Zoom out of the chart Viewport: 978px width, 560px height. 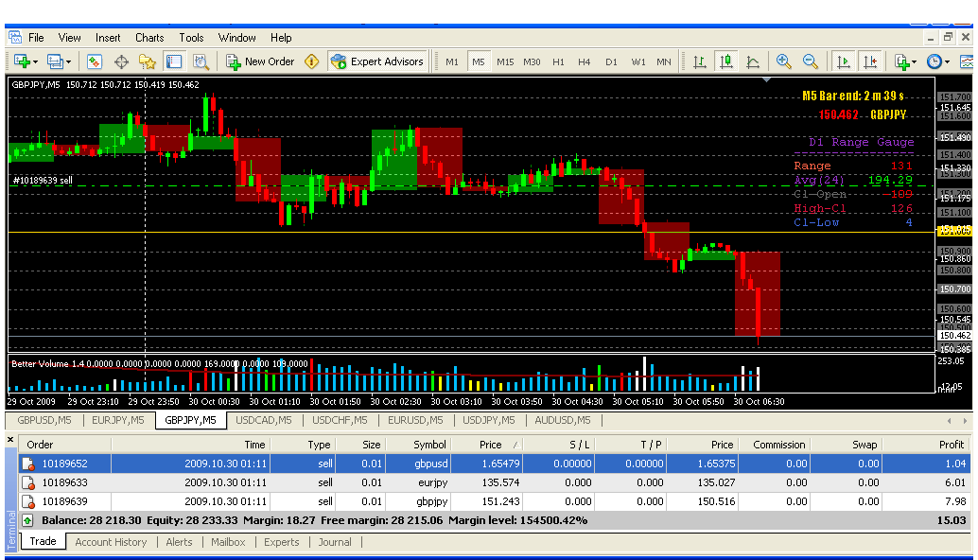pyautogui.click(x=811, y=61)
